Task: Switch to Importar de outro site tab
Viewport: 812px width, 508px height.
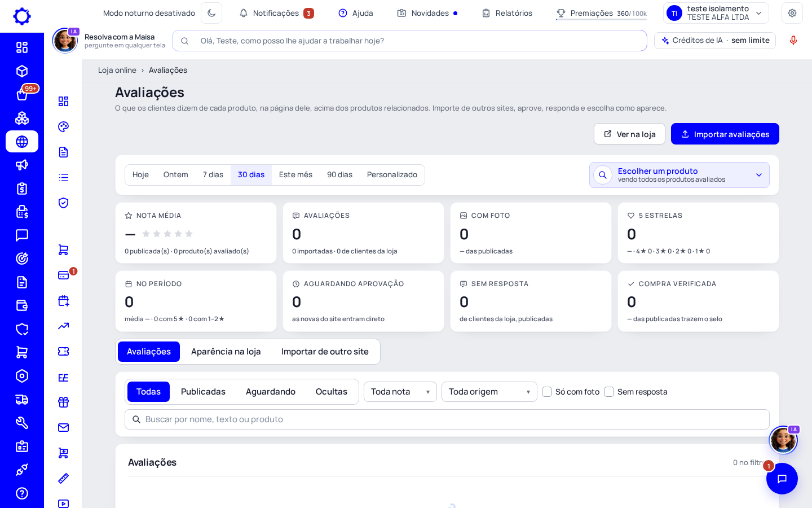Action: pyautogui.click(x=325, y=352)
